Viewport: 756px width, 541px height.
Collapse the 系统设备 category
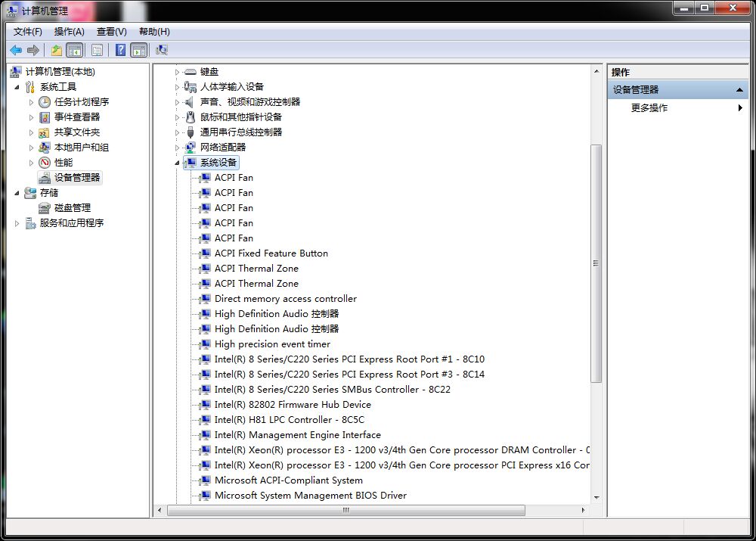tap(177, 163)
